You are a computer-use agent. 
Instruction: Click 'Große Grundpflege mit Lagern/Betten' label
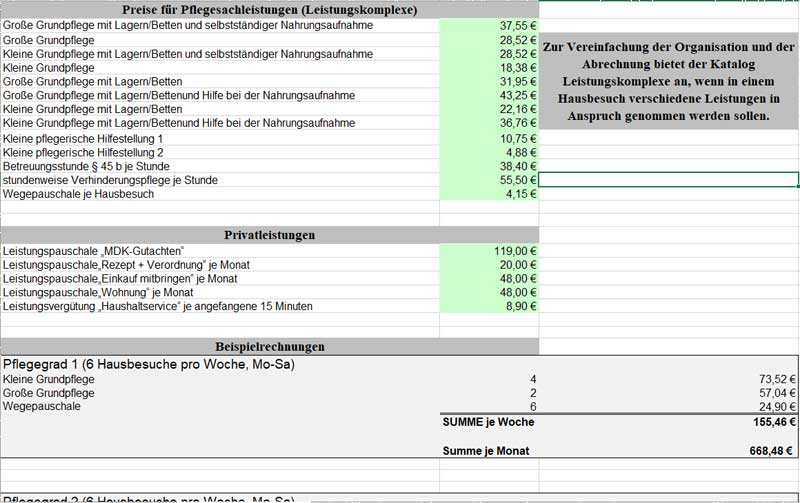(x=92, y=82)
